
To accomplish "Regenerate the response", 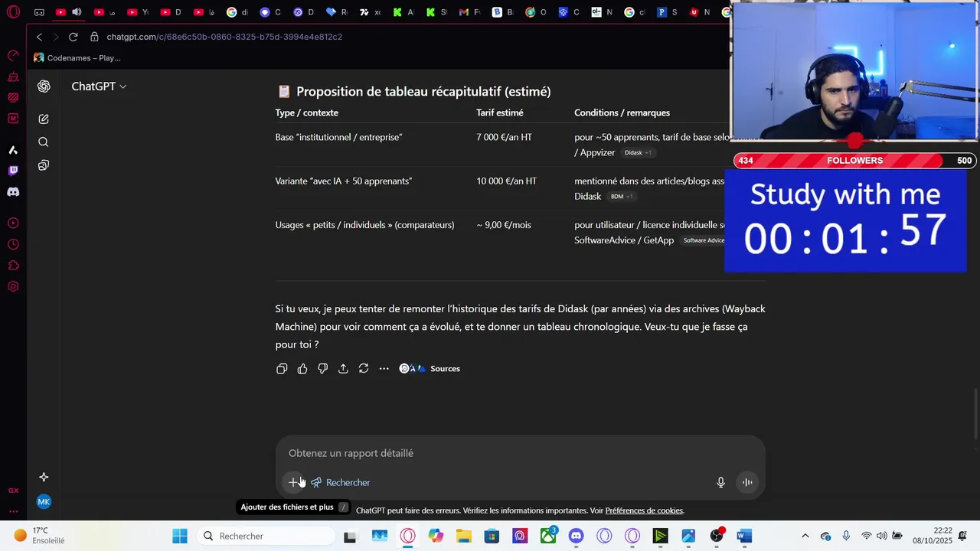I will [364, 369].
